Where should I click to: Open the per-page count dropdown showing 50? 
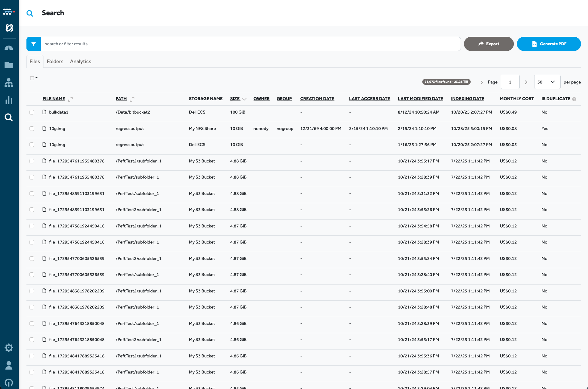point(547,82)
